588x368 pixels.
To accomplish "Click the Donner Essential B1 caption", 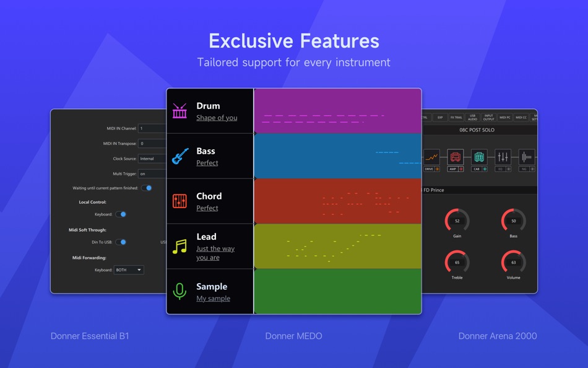I will (x=90, y=336).
